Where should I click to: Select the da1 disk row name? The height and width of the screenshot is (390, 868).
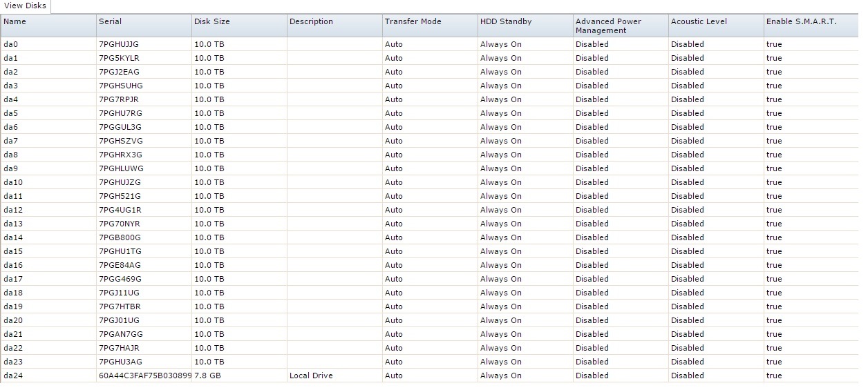(x=12, y=58)
